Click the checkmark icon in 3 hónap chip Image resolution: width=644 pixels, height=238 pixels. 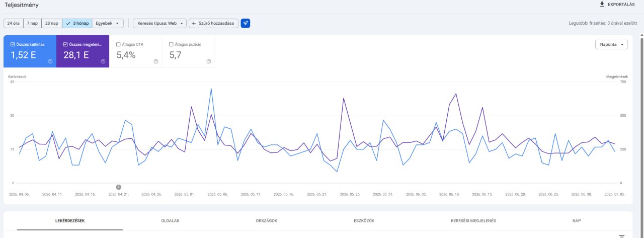[68, 23]
